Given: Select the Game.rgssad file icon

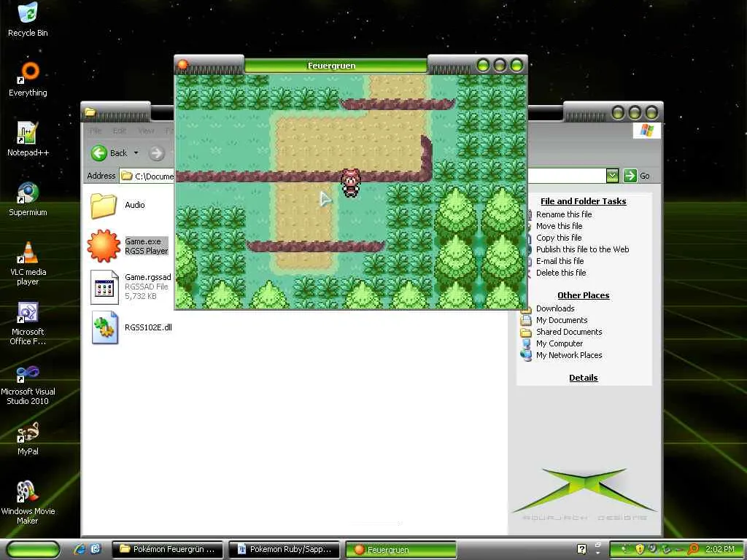Looking at the screenshot, I should pos(104,287).
